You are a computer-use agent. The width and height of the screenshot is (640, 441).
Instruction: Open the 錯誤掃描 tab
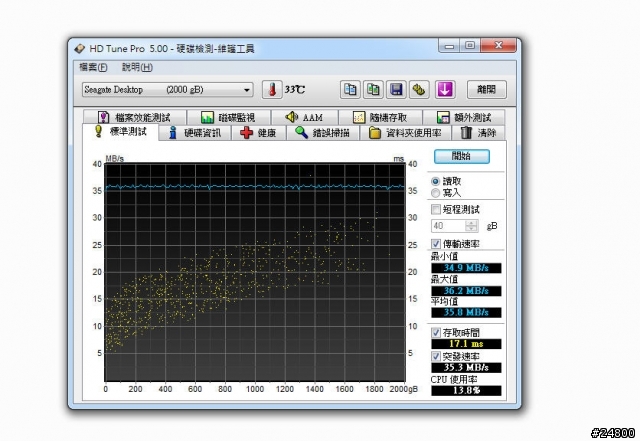coord(323,133)
